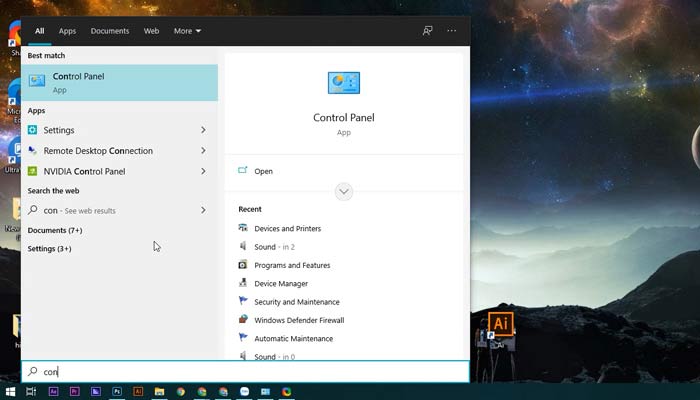Click the feedback icon in search header

click(427, 31)
